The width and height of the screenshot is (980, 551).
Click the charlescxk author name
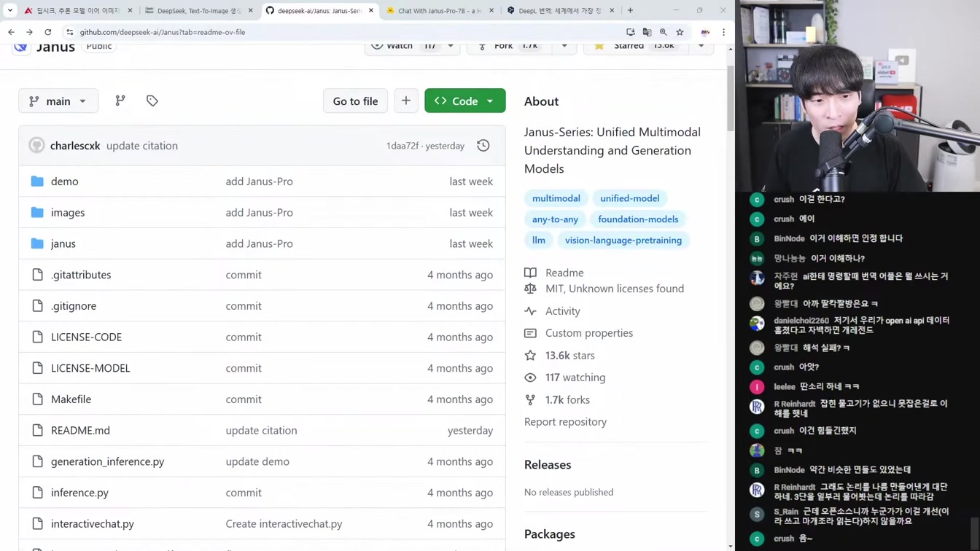pos(75,146)
